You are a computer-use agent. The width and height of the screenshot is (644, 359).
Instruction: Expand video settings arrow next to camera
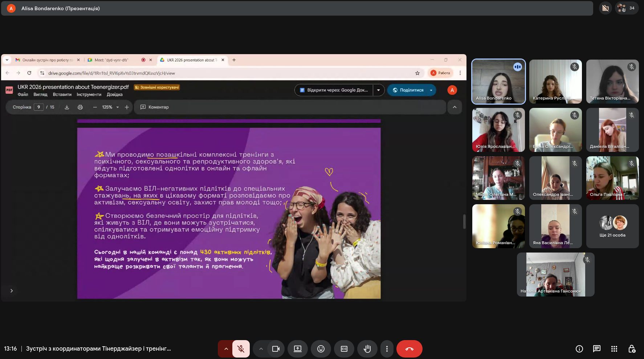[261, 349]
